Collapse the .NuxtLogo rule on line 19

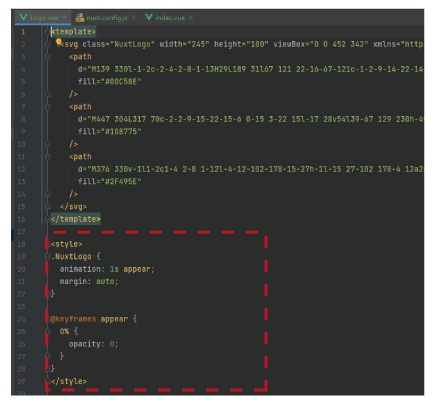(47, 257)
